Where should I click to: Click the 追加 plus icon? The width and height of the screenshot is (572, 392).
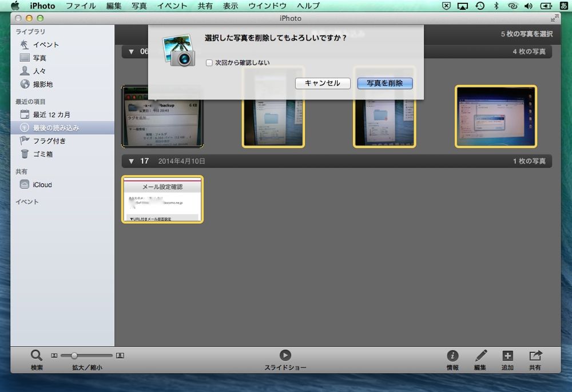click(507, 355)
